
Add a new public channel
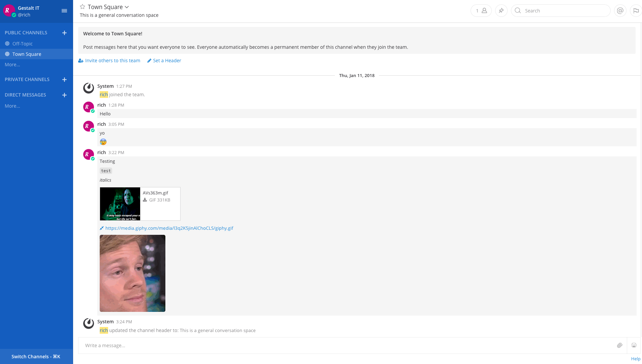[64, 33]
